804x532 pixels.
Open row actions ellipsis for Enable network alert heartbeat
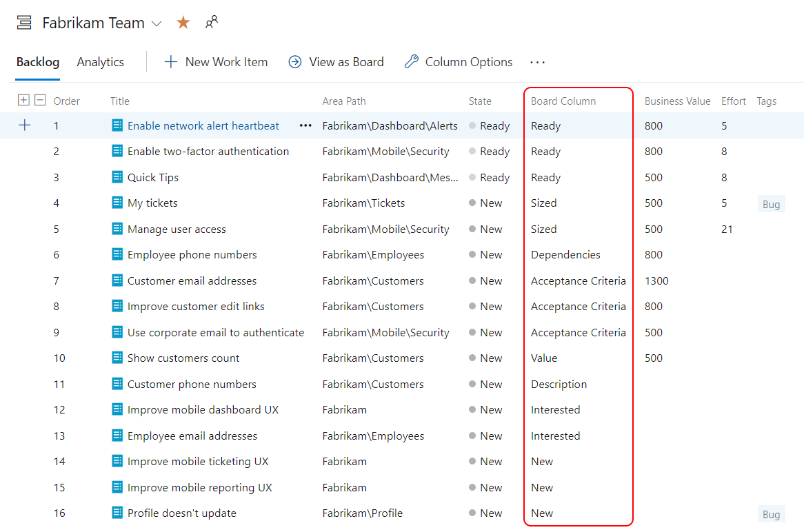305,125
